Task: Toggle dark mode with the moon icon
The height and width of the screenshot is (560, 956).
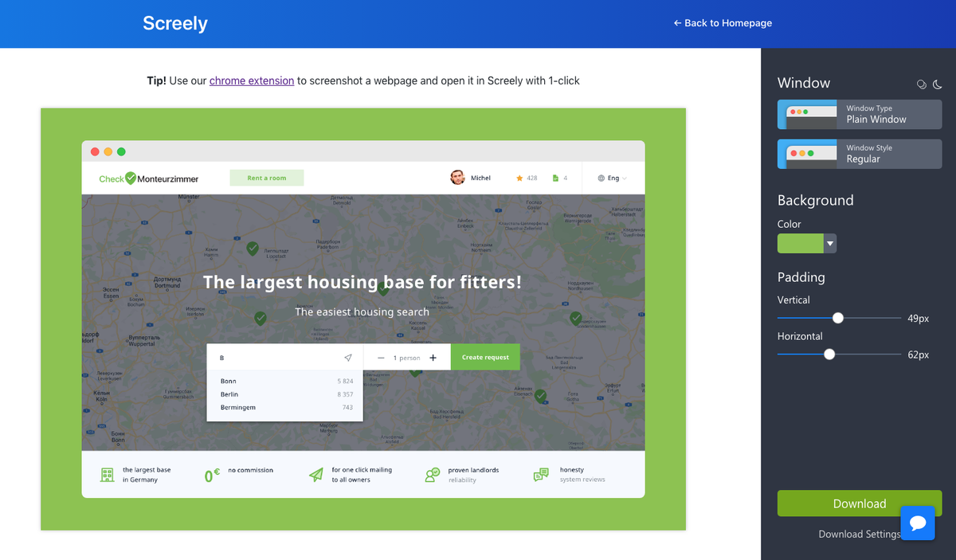Action: coord(938,84)
